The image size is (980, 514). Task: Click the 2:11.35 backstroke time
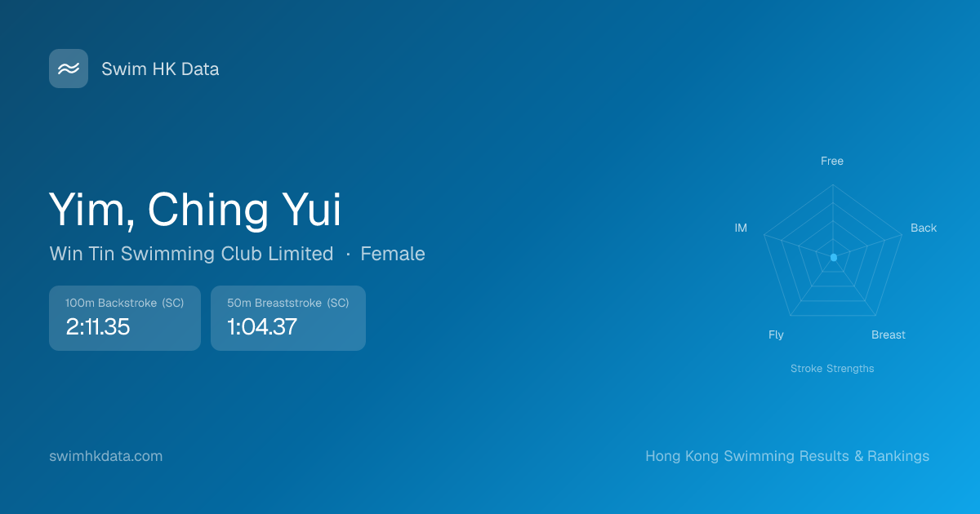(x=98, y=327)
